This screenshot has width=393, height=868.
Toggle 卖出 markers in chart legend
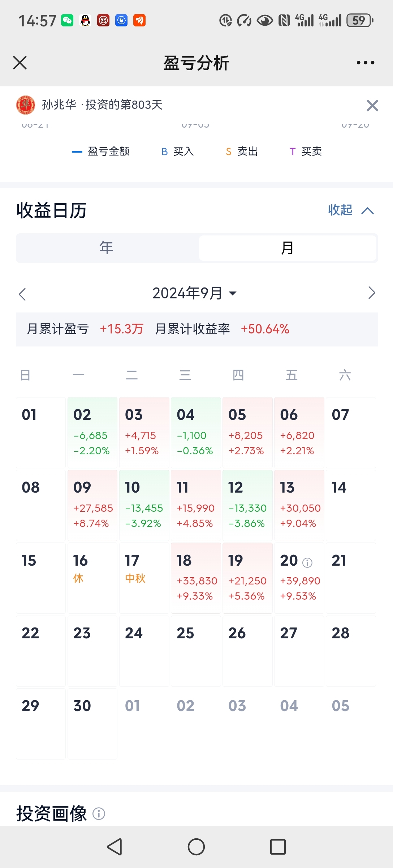pos(242,152)
